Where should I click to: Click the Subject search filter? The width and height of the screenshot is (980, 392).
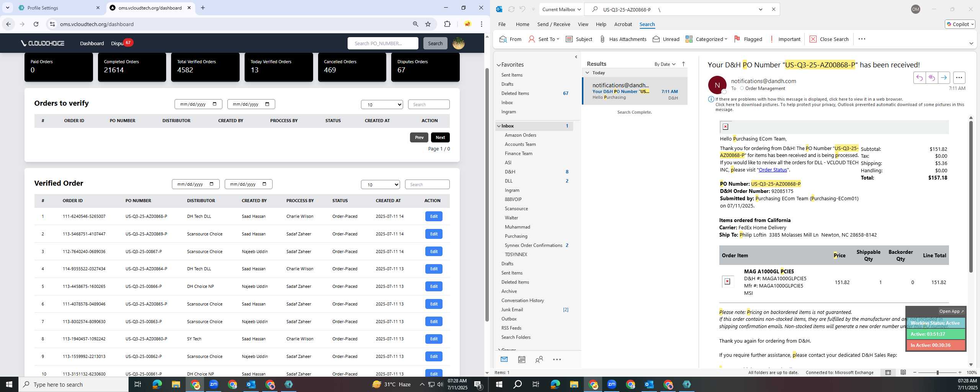[579, 39]
